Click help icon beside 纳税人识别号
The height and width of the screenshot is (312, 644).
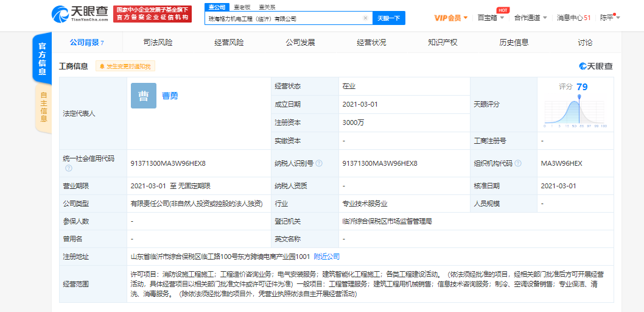tap(319, 163)
